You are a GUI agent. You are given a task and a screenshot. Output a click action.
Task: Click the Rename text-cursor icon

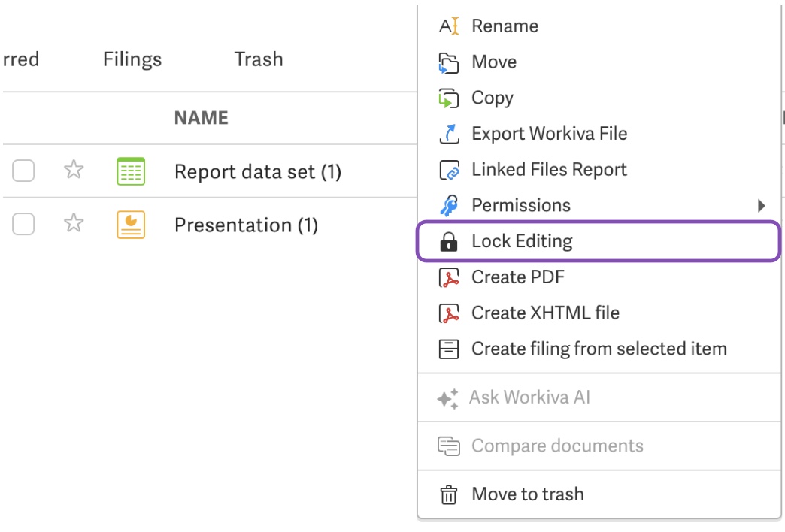click(449, 26)
